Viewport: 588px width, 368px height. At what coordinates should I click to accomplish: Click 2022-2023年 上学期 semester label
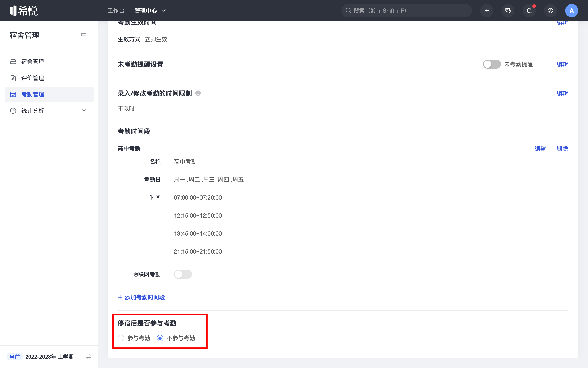49,357
